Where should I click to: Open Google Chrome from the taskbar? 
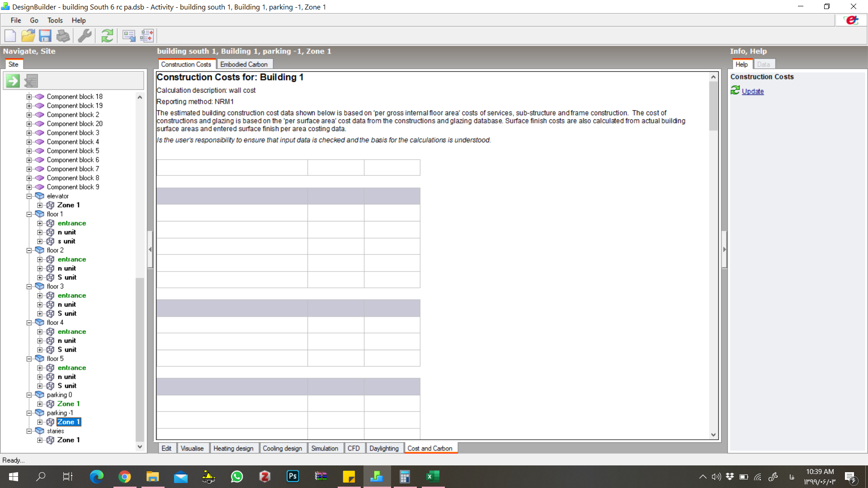(x=124, y=477)
